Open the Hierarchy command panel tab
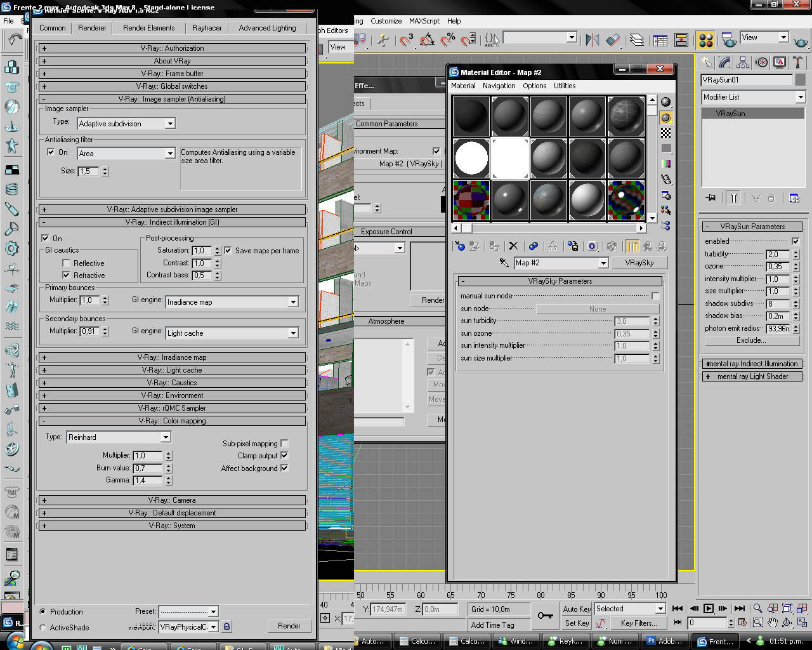812x650 pixels. 743,62
